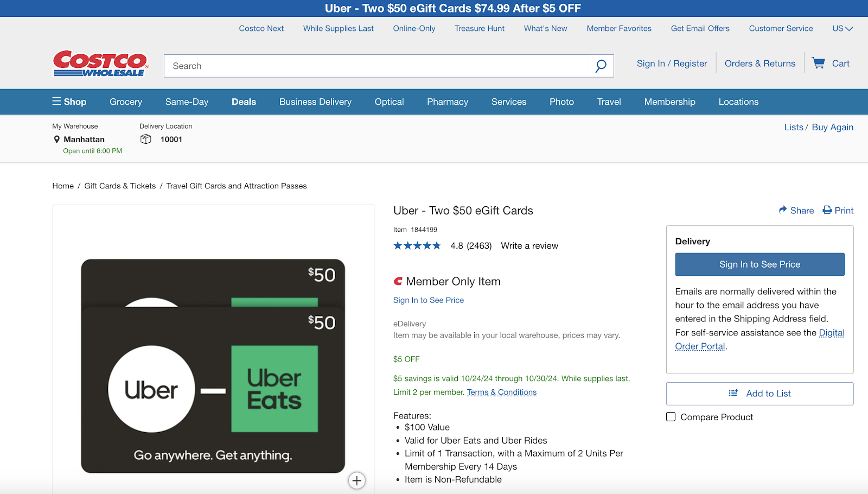868x494 pixels.
Task: Click Sign In to See Price button
Action: [x=759, y=264]
